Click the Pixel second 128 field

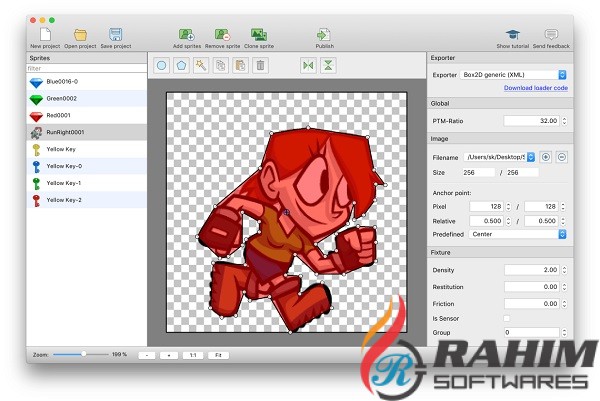coord(541,207)
